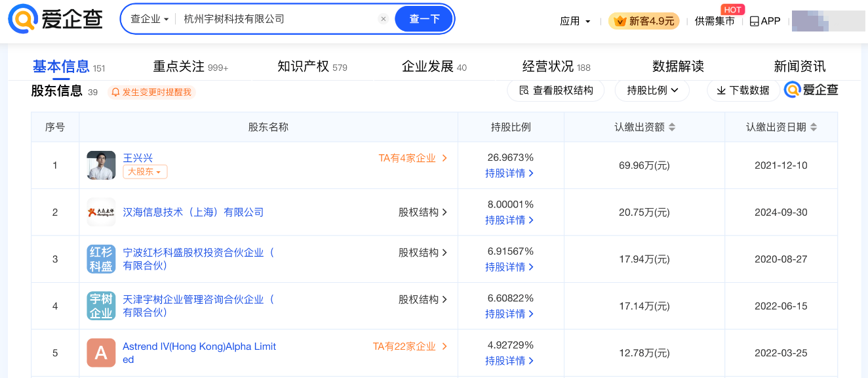Switch to the 新闻资讯 tab
The width and height of the screenshot is (868, 378).
[x=800, y=67]
